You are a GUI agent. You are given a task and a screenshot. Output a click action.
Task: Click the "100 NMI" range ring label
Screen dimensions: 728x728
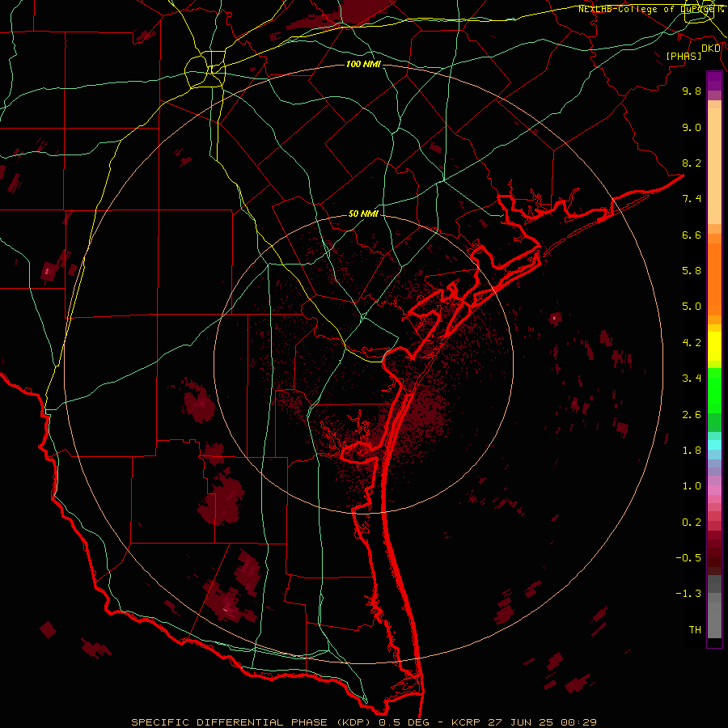tap(363, 64)
